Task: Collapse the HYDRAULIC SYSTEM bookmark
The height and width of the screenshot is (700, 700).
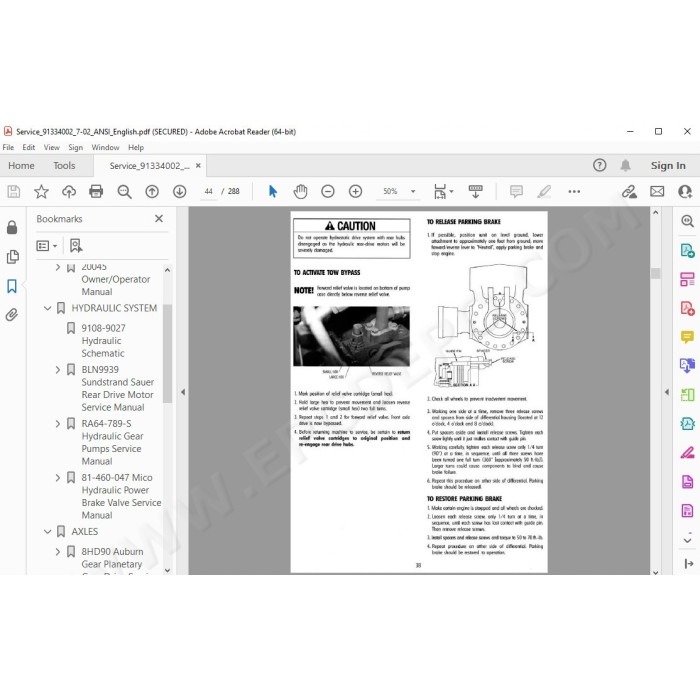Action: (47, 308)
